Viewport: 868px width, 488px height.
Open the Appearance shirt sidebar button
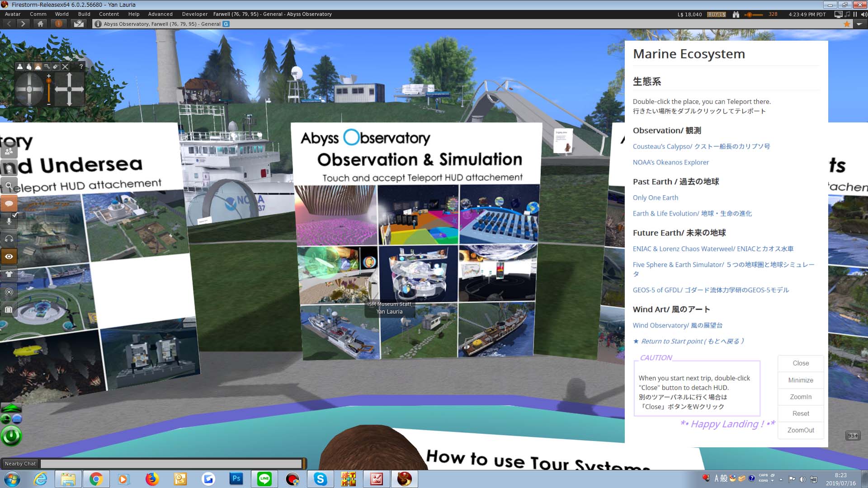9,274
